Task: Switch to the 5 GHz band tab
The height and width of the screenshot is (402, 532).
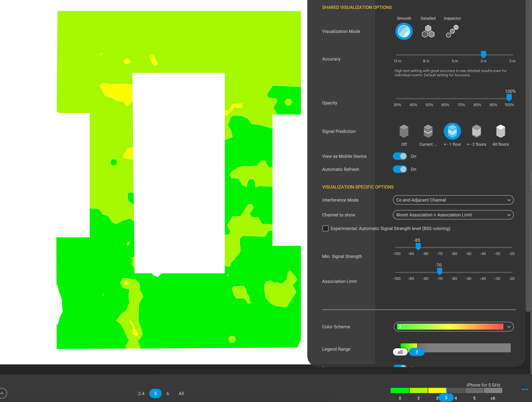Action: [155, 394]
